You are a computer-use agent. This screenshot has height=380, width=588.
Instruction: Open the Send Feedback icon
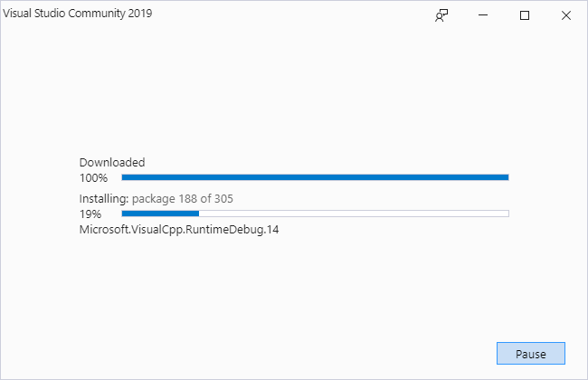click(x=441, y=15)
